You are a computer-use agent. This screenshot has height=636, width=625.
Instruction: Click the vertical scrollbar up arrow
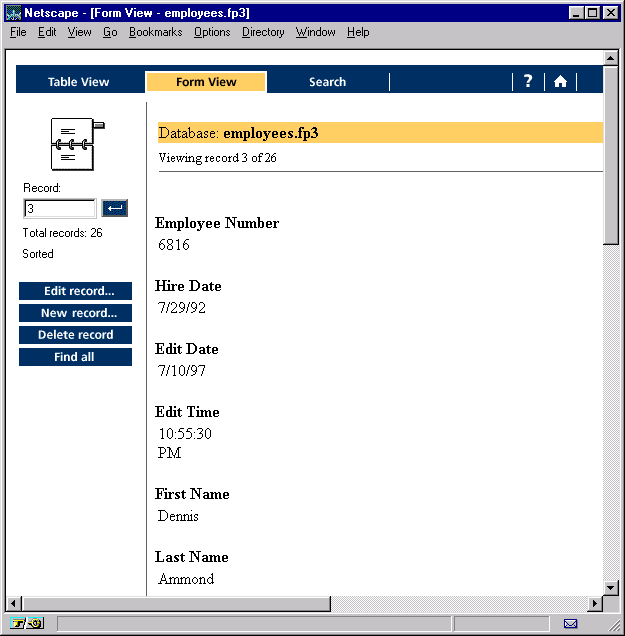click(610, 58)
